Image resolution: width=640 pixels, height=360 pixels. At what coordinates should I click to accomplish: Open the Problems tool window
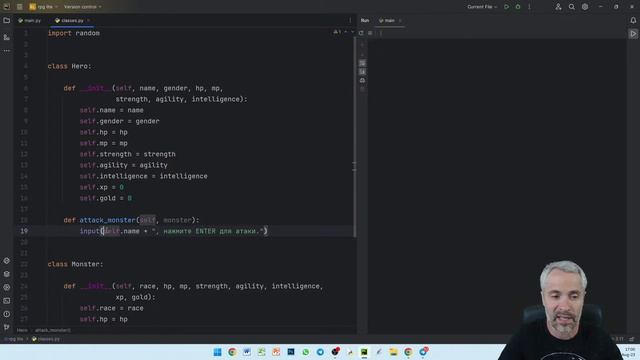(x=7, y=314)
